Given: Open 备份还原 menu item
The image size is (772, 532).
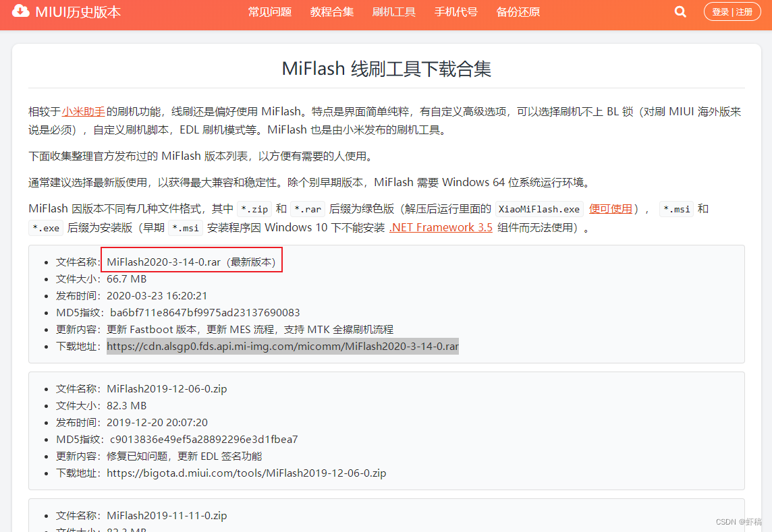Looking at the screenshot, I should [518, 12].
